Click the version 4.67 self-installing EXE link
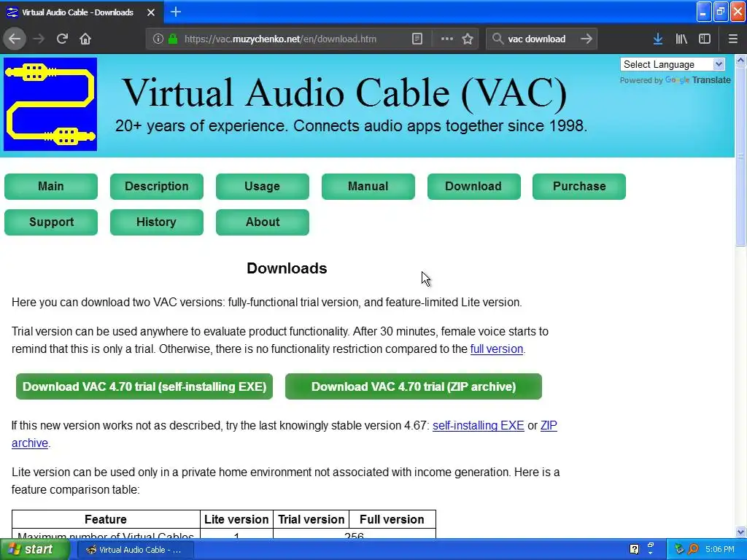This screenshot has height=560, width=747. click(x=479, y=425)
